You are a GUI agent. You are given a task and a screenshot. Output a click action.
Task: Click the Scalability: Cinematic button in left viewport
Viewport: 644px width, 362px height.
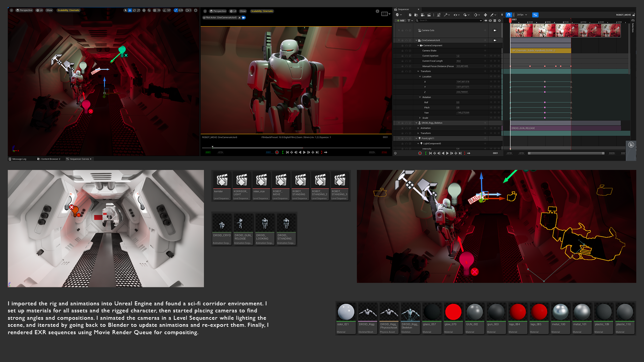[x=68, y=10]
